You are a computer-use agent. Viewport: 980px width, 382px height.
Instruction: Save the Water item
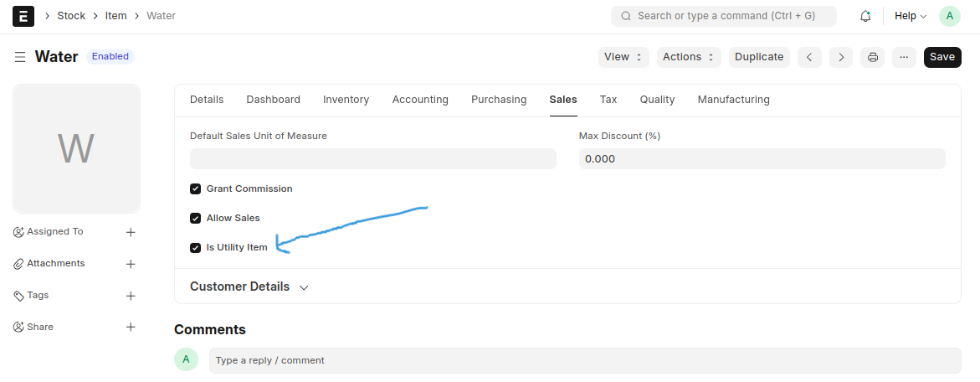pos(942,57)
